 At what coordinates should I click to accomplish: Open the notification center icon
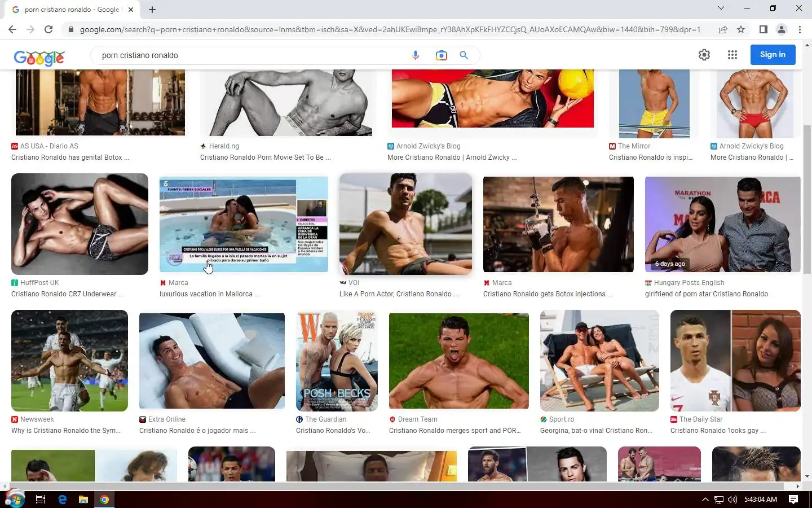793,500
